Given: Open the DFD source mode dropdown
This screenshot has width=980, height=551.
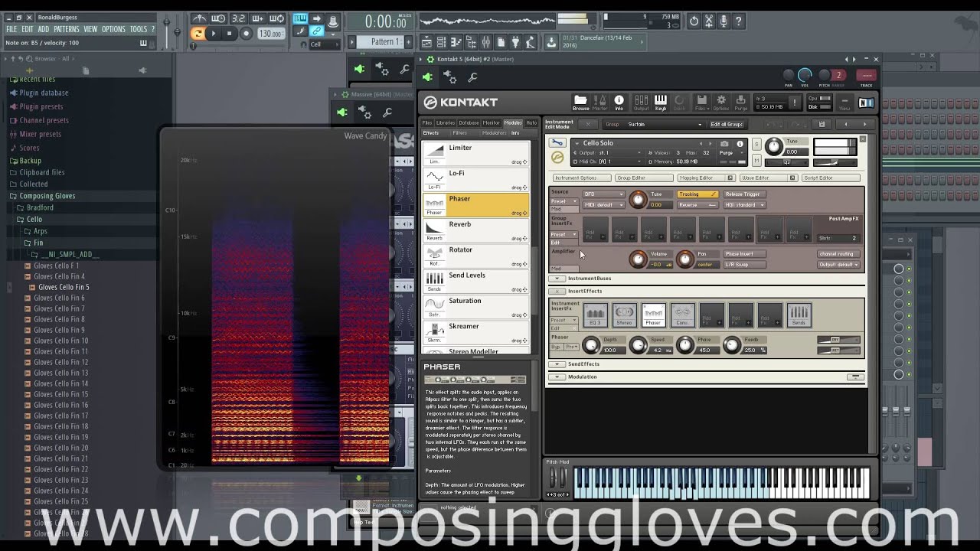Looking at the screenshot, I should click(x=603, y=194).
